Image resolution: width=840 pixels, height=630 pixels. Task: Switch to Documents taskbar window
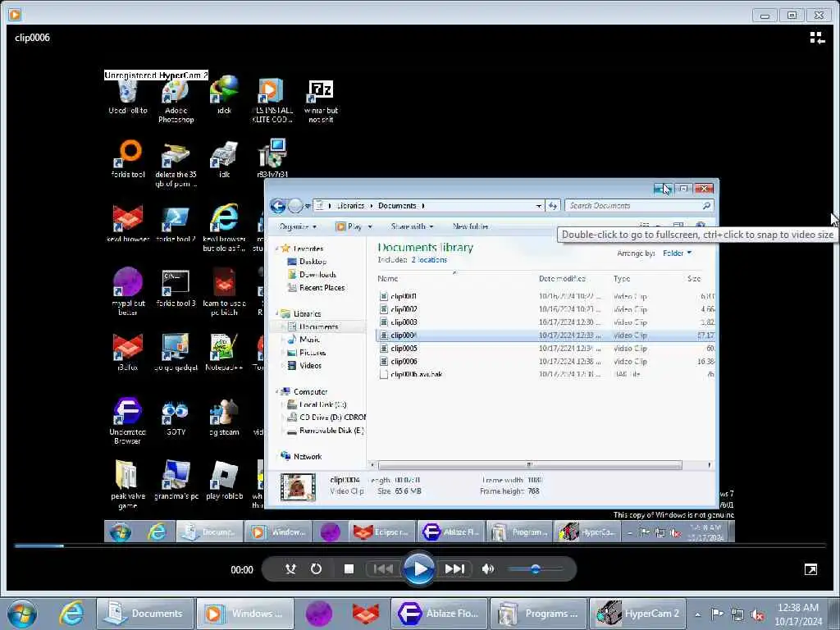click(144, 614)
